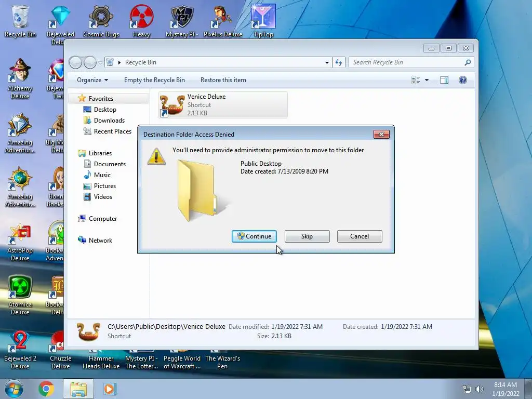Maximize the Recycle Bin window
Screen dimensions: 532x399
(x=448, y=48)
